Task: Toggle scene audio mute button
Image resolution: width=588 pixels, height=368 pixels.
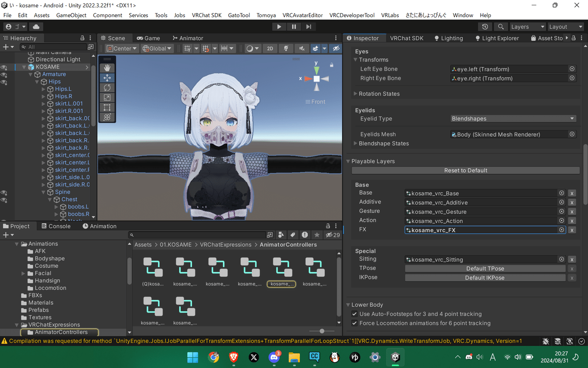Action: [301, 48]
